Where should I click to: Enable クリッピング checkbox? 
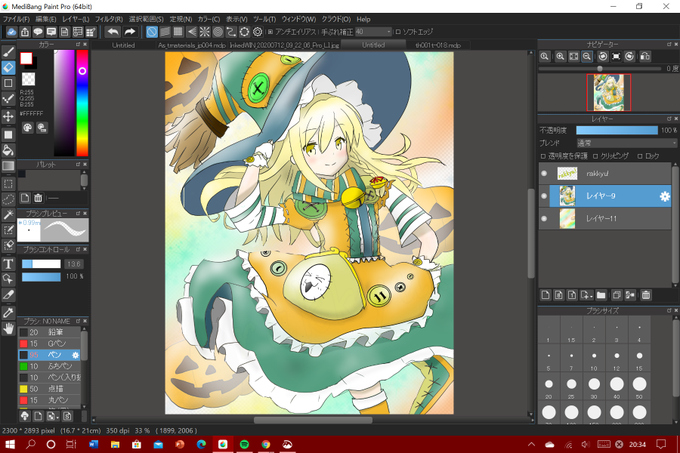[x=595, y=156]
